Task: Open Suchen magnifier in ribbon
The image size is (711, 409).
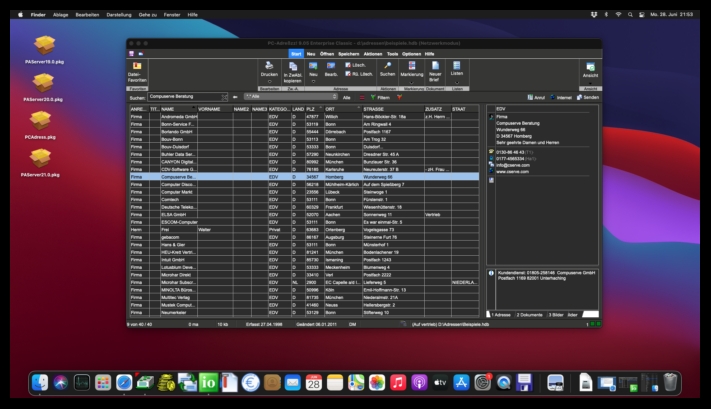Action: (387, 66)
